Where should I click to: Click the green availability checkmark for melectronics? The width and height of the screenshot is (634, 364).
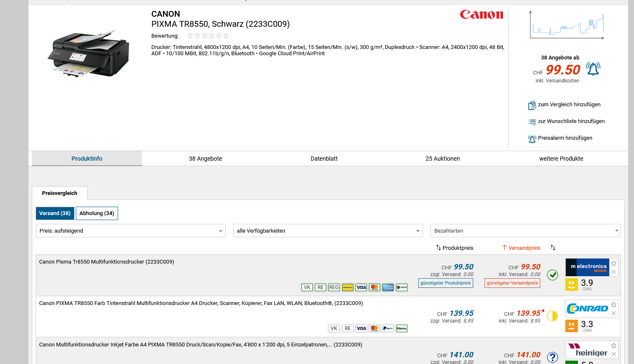coord(553,275)
